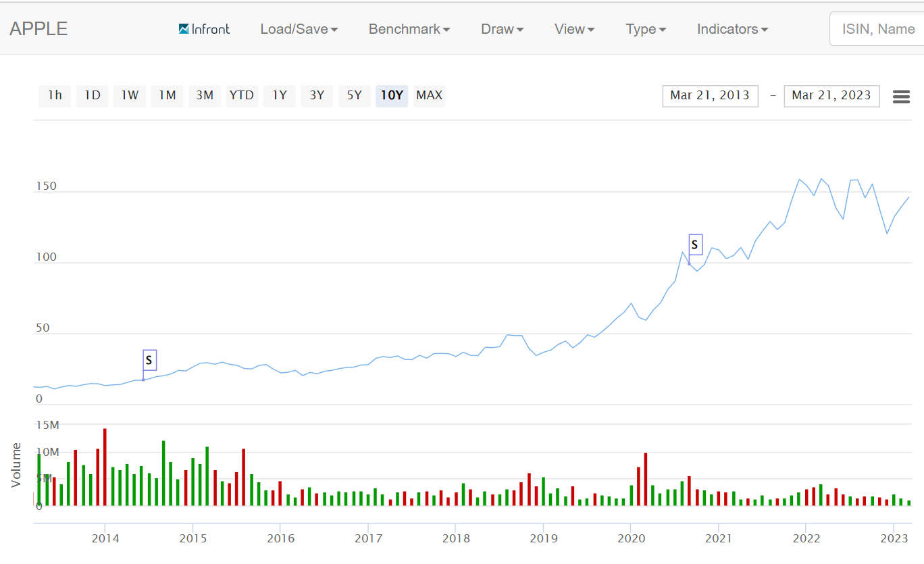Select the 1M time range
924x564 pixels.
[167, 95]
